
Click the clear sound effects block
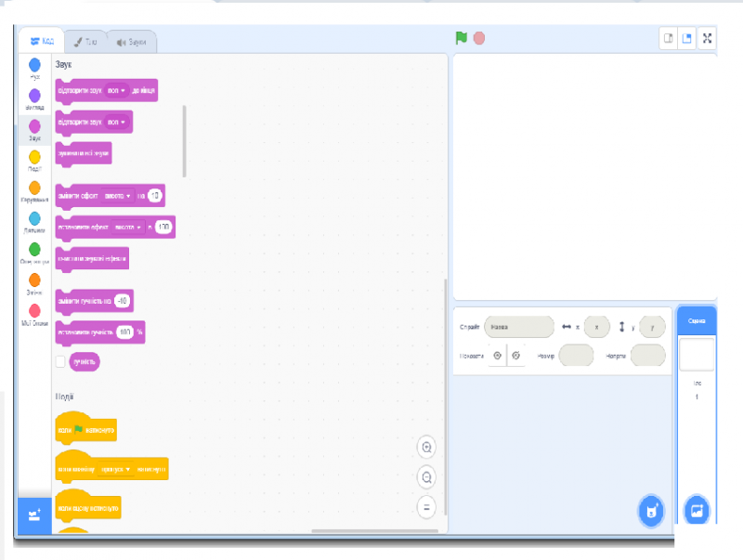coord(92,259)
